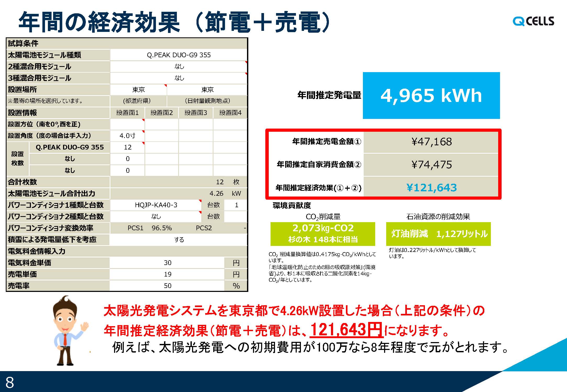Image resolution: width=567 pixels, height=392 pixels.
Task: Select the 東京 prefecture cell
Action: point(138,90)
